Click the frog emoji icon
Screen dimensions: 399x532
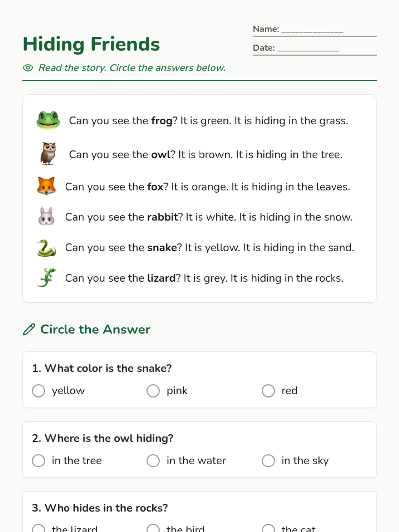point(48,120)
